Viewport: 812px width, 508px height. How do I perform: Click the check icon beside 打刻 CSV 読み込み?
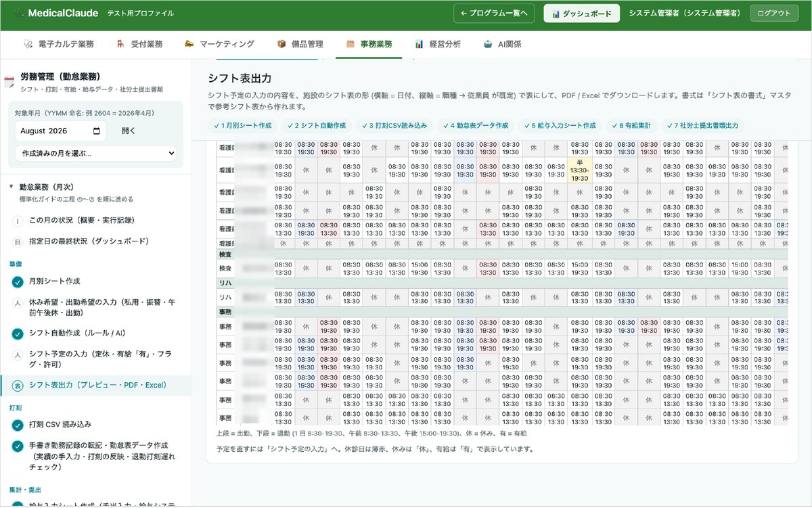(x=18, y=425)
